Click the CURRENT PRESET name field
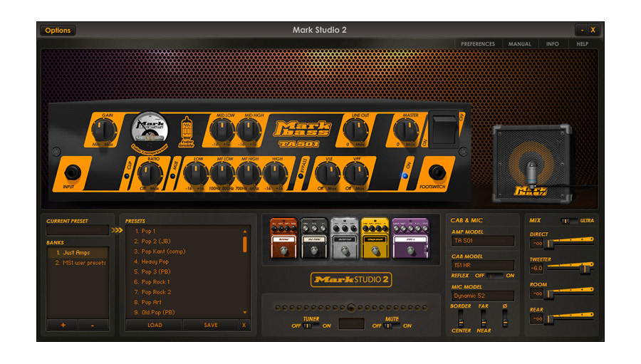641x364 pixels. pyautogui.click(x=78, y=230)
